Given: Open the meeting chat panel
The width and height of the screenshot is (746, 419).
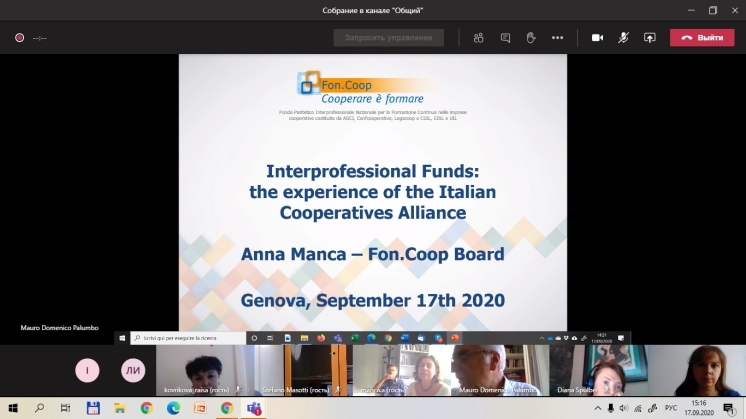Looking at the screenshot, I should (505, 38).
